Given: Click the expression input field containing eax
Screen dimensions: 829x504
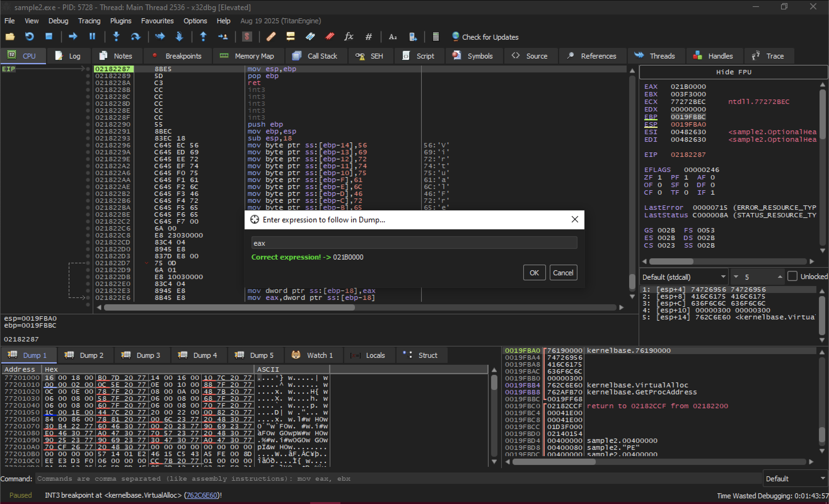Looking at the screenshot, I should click(x=414, y=243).
